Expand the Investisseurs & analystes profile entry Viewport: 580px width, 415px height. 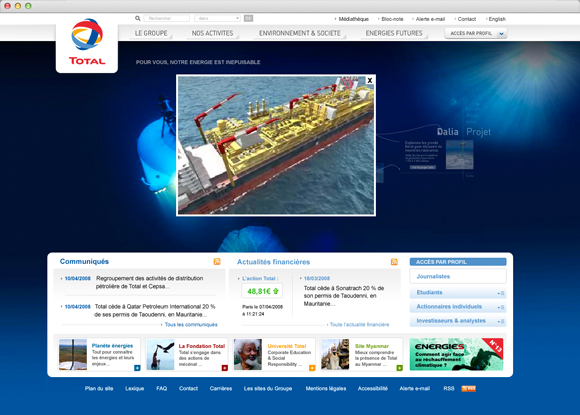coord(458,321)
